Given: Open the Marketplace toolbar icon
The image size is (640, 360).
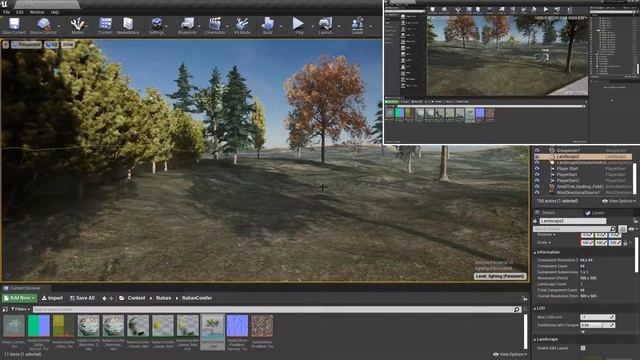Looking at the screenshot, I should (128, 24).
